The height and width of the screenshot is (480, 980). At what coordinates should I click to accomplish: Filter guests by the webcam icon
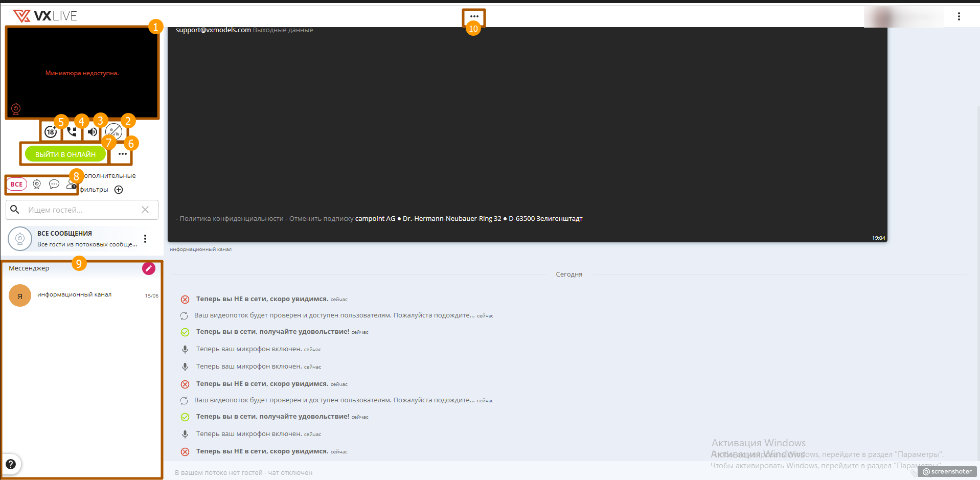37,185
